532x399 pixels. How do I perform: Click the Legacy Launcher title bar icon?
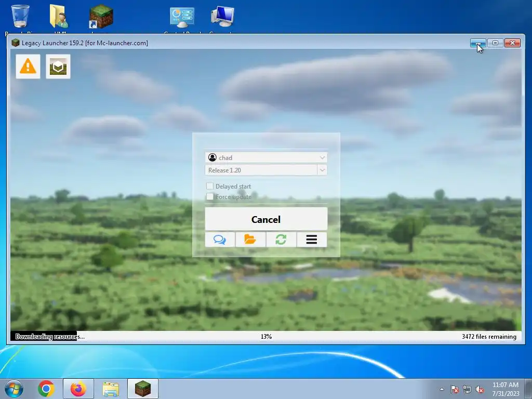(15, 43)
